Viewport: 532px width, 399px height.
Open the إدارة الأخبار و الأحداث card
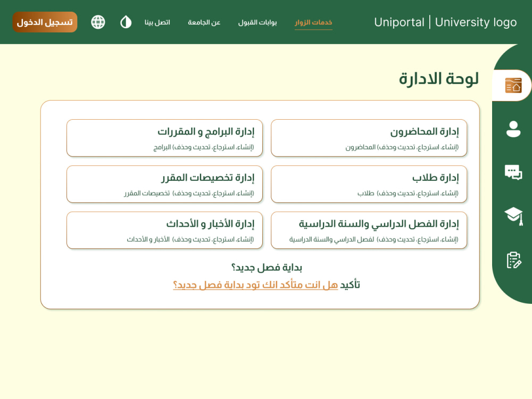tap(164, 230)
